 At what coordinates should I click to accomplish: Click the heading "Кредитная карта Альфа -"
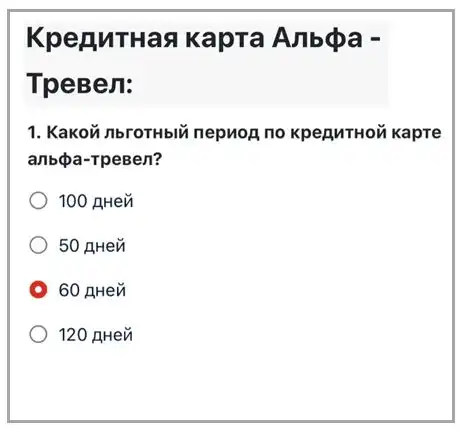pos(203,38)
